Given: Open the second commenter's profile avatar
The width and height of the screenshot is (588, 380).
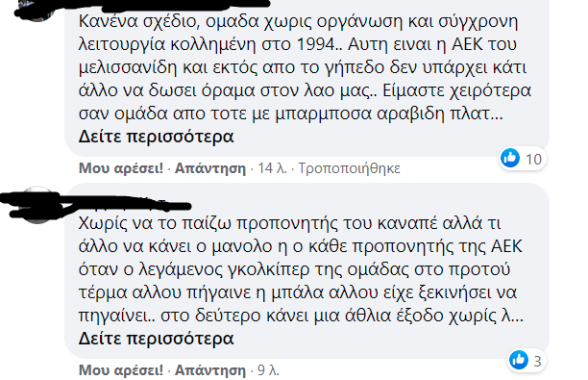Looking at the screenshot, I should point(37,205).
